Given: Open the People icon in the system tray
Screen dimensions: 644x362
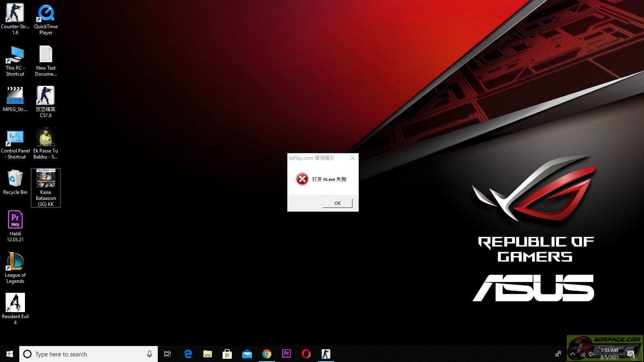Looking at the screenshot, I should click(558, 354).
